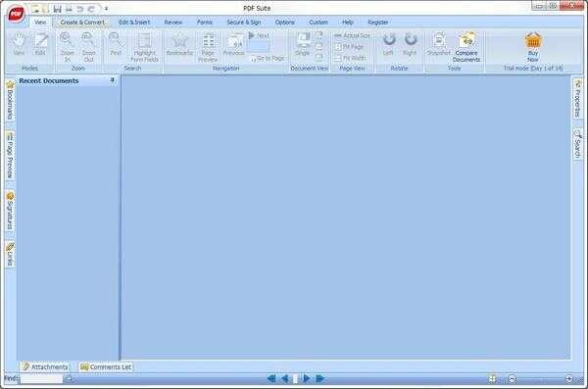588x389 pixels.
Task: Open the Signatures side panel tab
Action: click(x=10, y=211)
